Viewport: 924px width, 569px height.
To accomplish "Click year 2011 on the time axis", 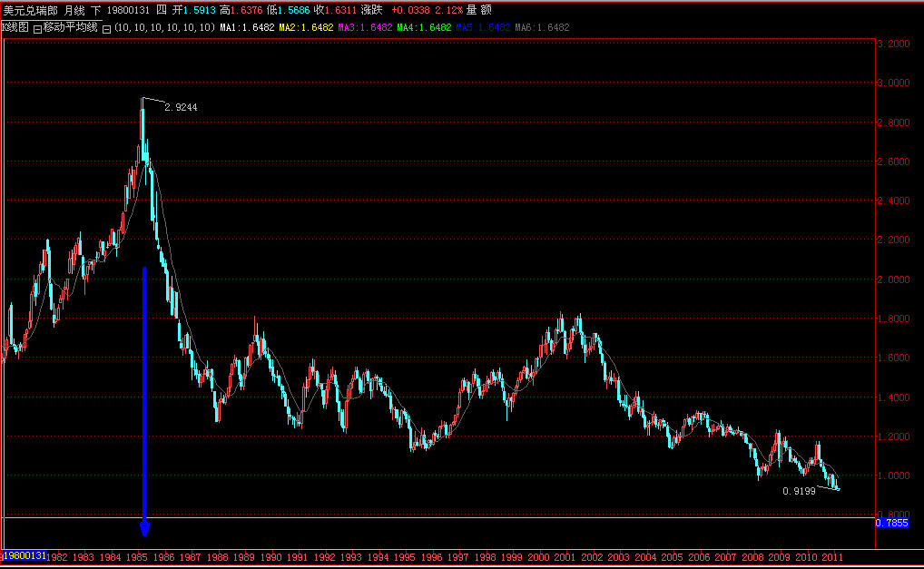I will (832, 557).
